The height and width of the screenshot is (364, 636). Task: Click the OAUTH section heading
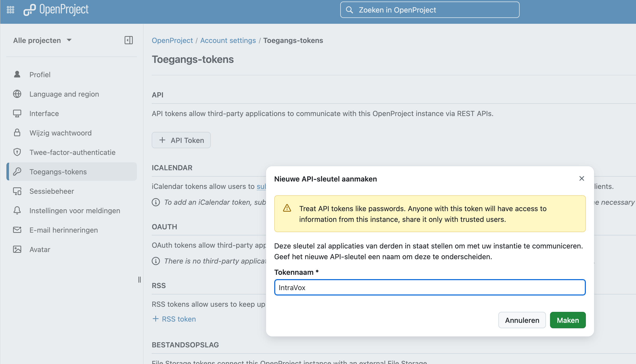pyautogui.click(x=164, y=227)
